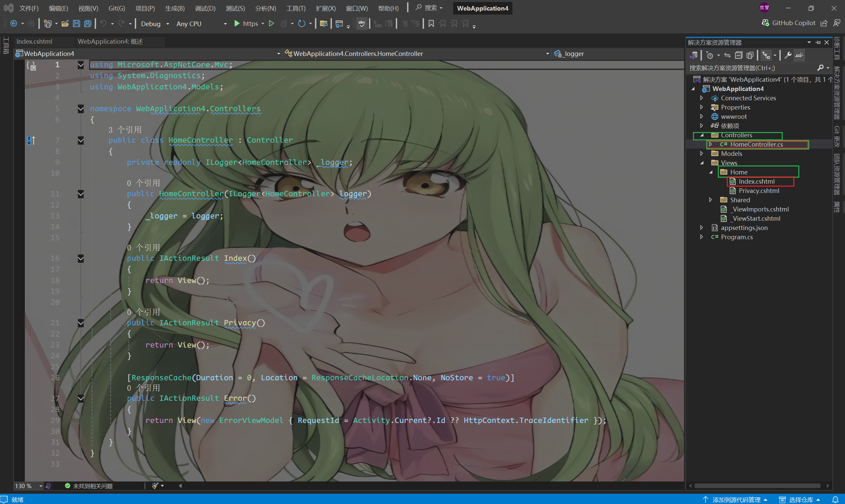Switch to the WebApplication4: 概述 tab

pyautogui.click(x=110, y=41)
